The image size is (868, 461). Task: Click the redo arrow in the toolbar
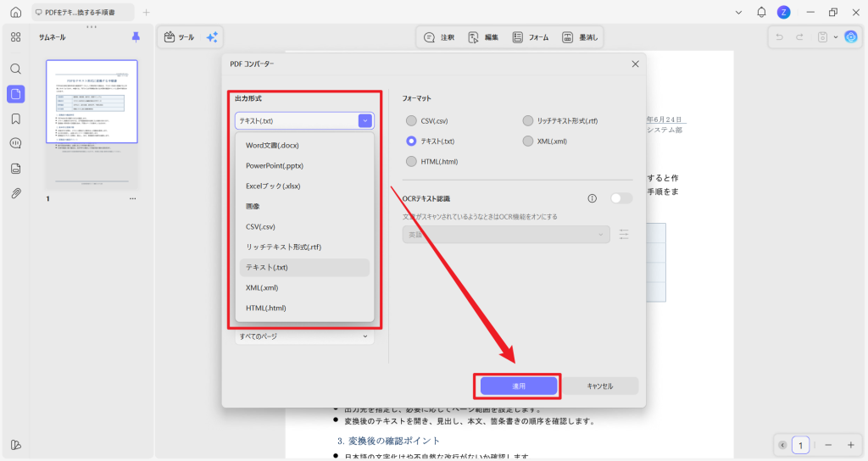click(x=800, y=37)
